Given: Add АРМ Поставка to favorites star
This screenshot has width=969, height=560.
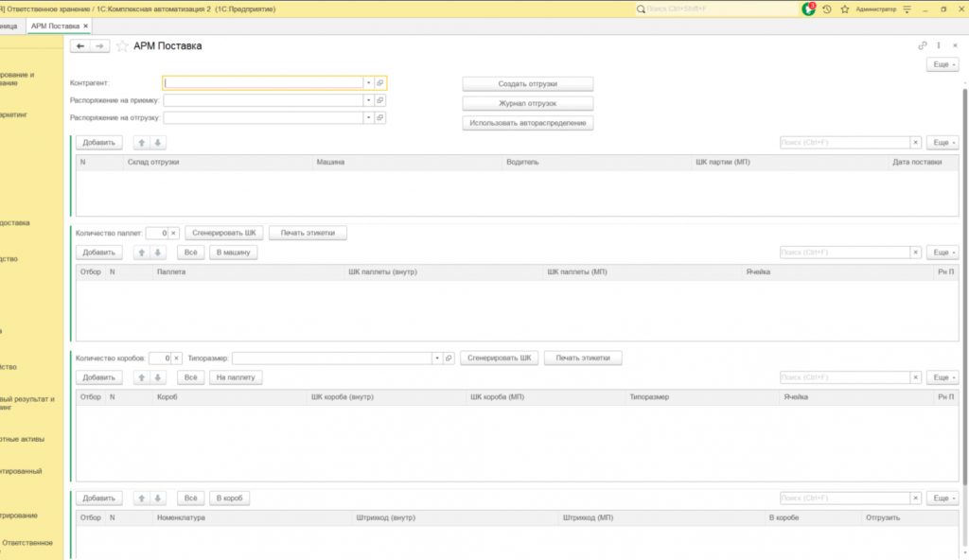Looking at the screenshot, I should (x=122, y=45).
